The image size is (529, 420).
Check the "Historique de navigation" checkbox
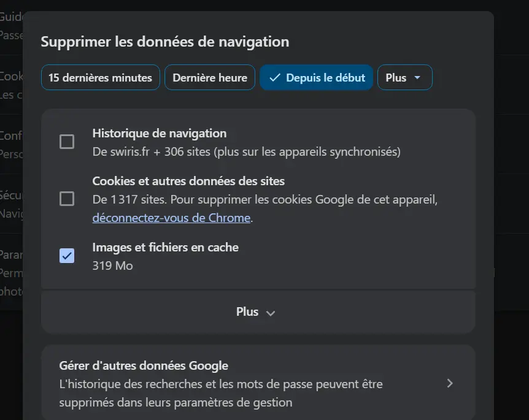point(67,142)
